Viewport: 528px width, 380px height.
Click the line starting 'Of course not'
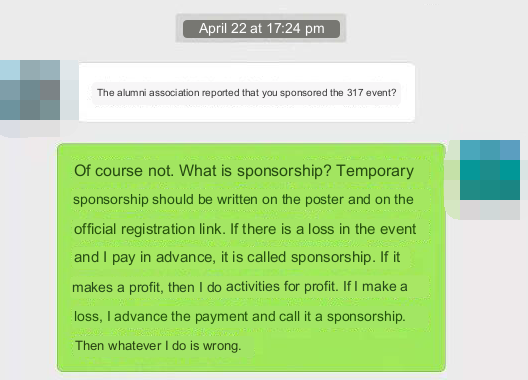pos(244,170)
